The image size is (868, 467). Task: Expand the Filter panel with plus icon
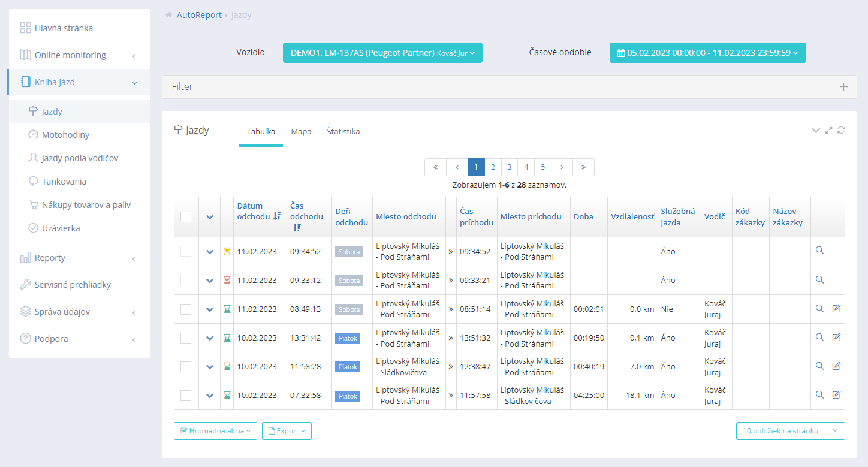point(843,87)
